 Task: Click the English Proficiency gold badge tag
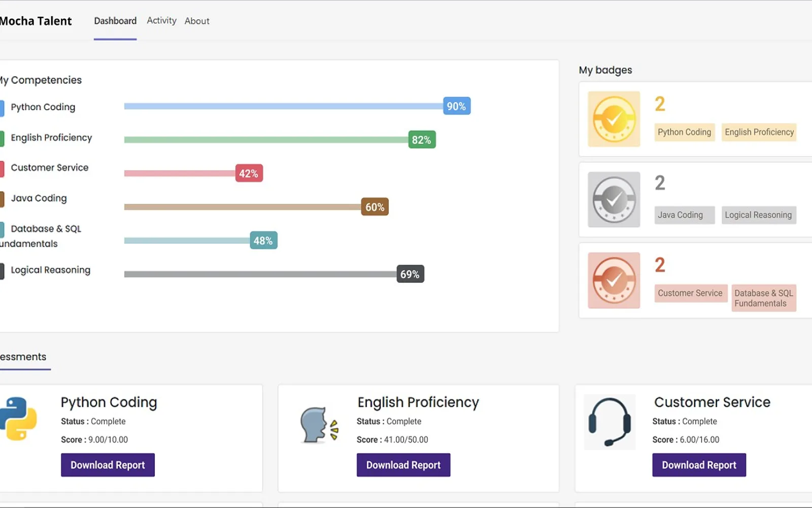(x=759, y=132)
